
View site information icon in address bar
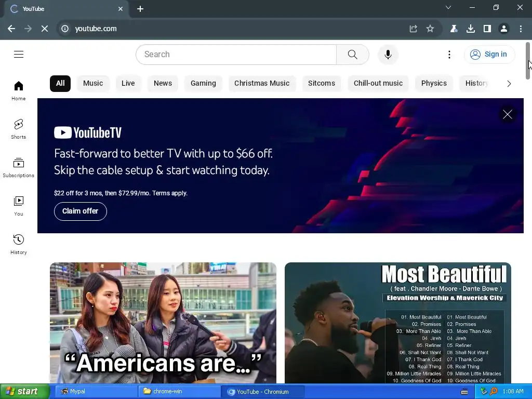64,29
